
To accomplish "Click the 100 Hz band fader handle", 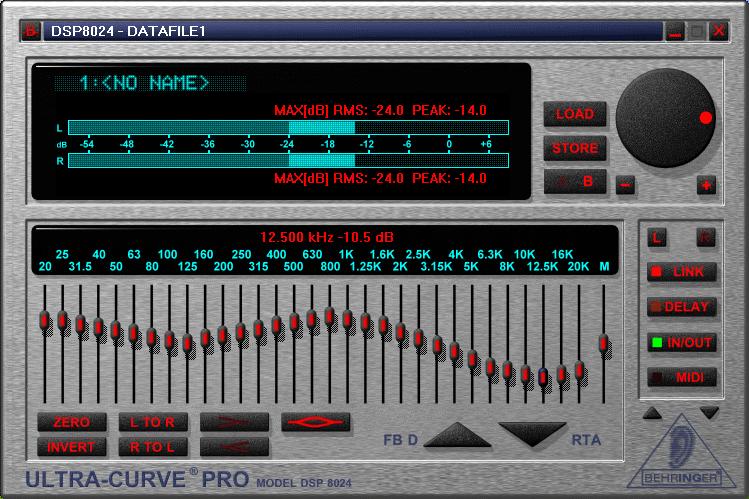I will pos(169,340).
